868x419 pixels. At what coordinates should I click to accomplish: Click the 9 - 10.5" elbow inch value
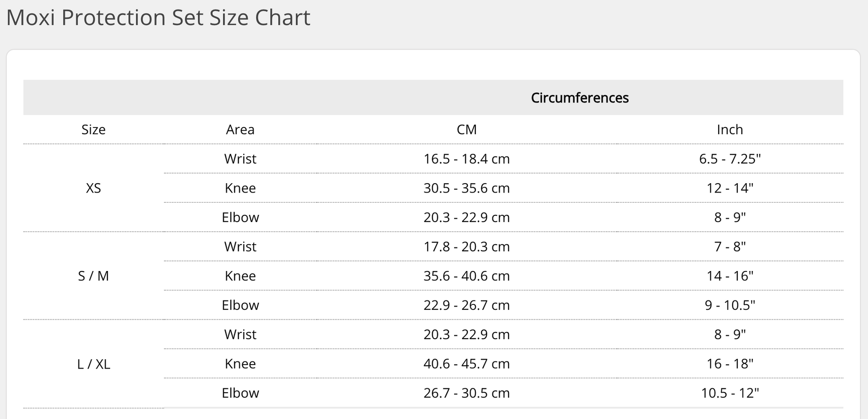click(x=730, y=305)
